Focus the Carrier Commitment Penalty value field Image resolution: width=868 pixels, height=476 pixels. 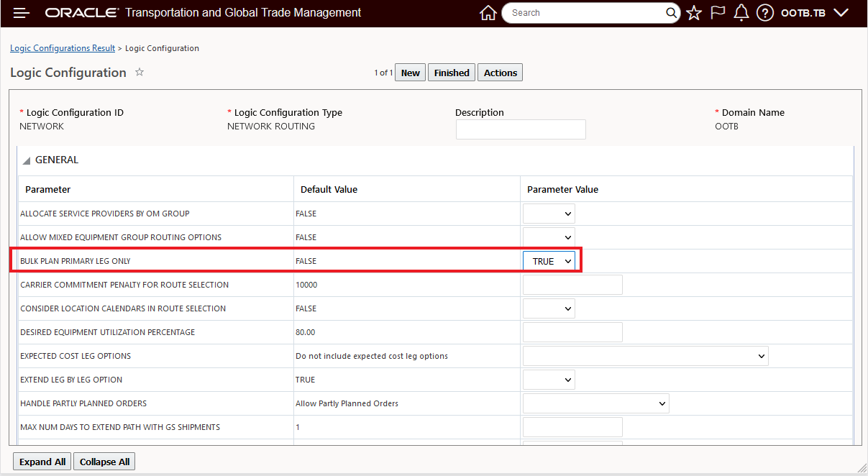click(572, 285)
